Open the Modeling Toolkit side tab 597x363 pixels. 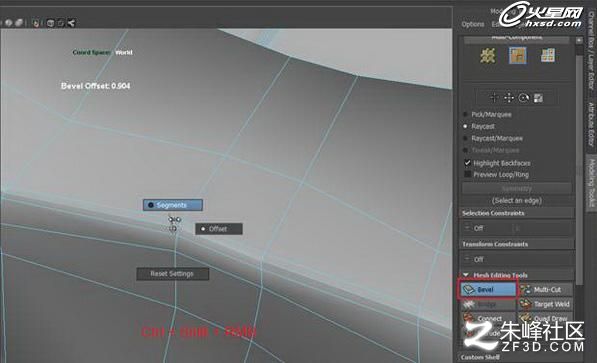click(591, 182)
